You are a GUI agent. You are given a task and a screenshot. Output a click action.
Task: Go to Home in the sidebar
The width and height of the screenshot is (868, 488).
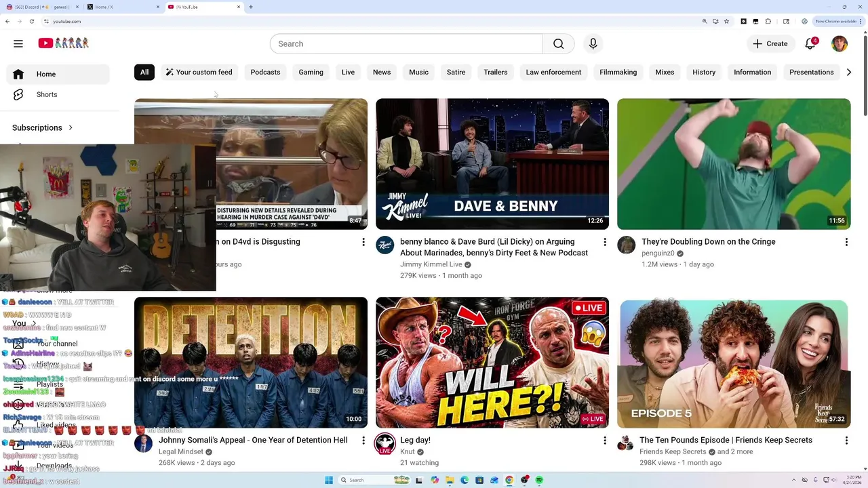click(58, 74)
